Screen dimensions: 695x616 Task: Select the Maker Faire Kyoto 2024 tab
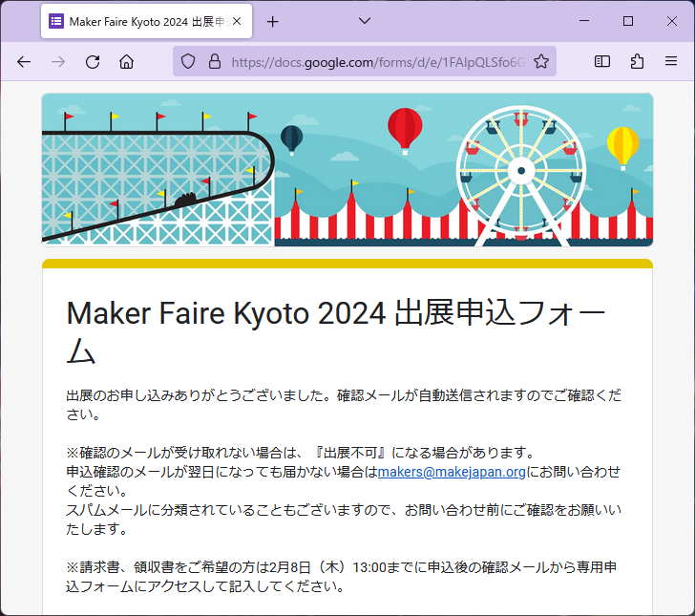tap(146, 21)
